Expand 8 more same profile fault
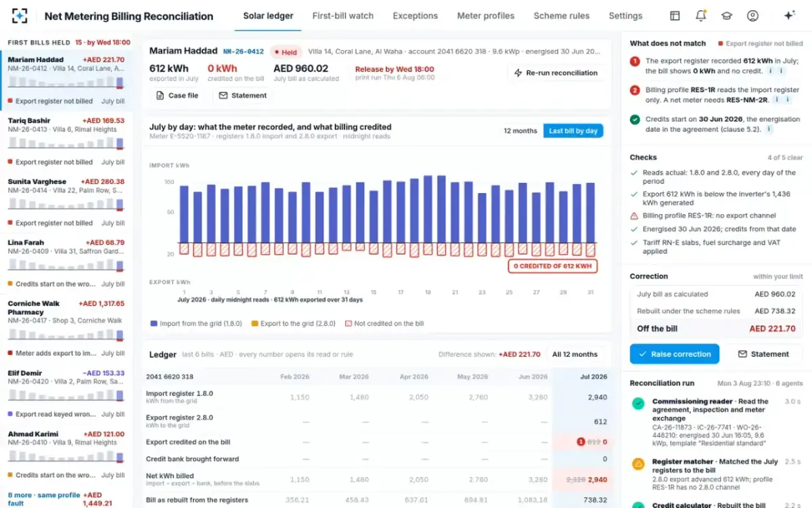The height and width of the screenshot is (508, 812). (66, 499)
